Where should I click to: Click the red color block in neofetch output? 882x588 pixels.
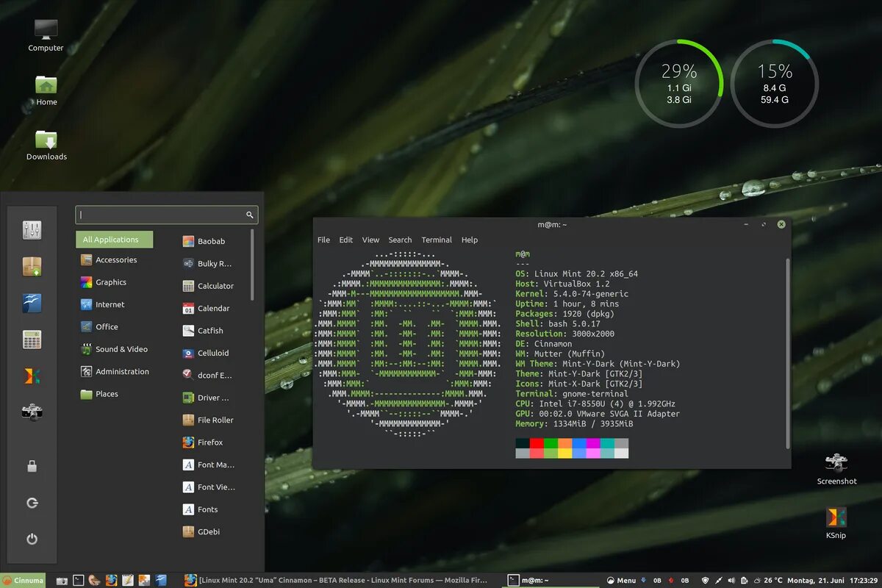[x=537, y=443]
